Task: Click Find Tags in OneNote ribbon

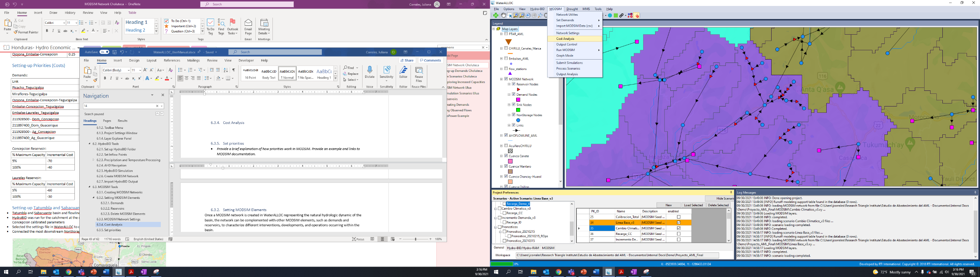Action: pyautogui.click(x=221, y=27)
